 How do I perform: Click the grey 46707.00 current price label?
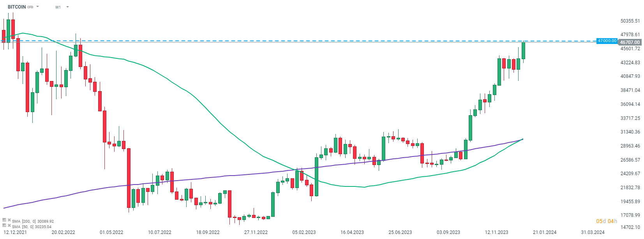630,42
